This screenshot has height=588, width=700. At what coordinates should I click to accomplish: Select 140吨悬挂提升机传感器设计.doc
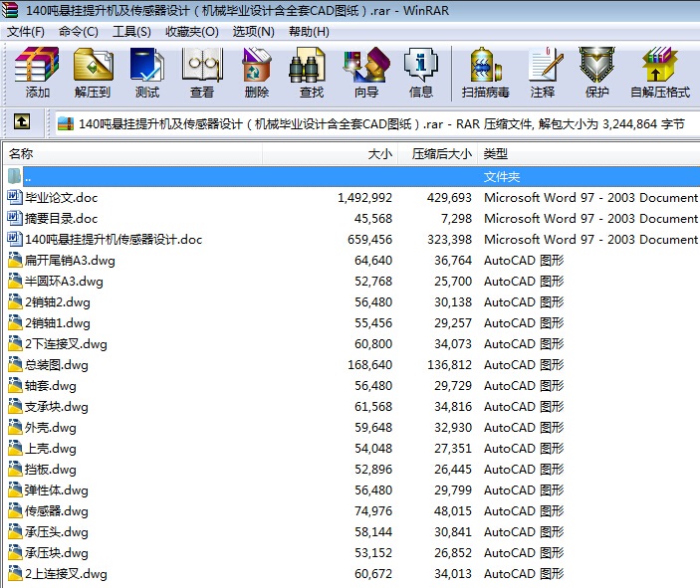point(114,240)
